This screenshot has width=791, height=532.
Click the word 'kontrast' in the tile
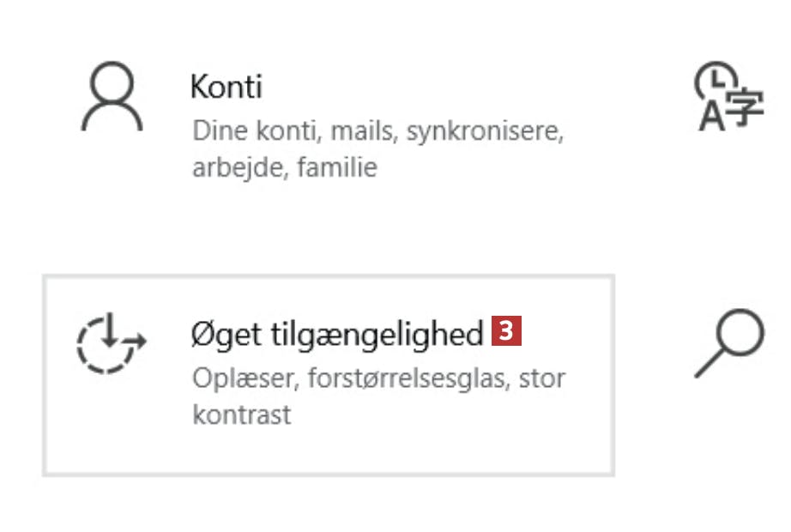[242, 414]
